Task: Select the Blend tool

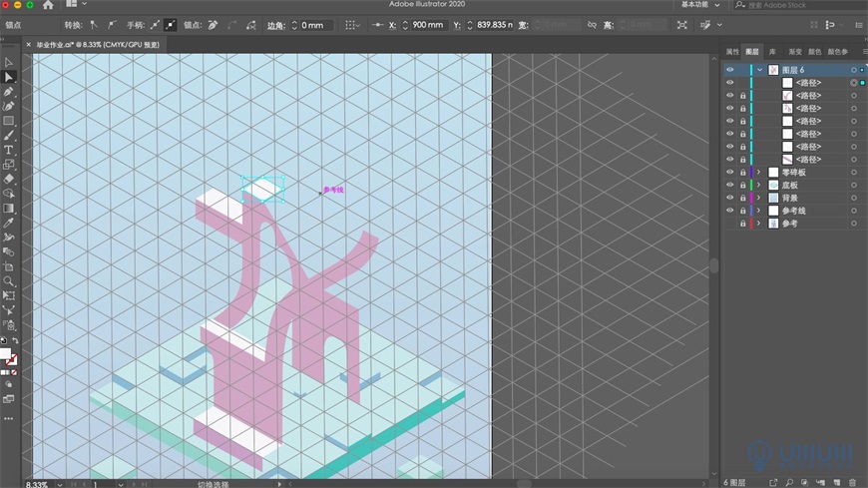Action: pyautogui.click(x=8, y=252)
